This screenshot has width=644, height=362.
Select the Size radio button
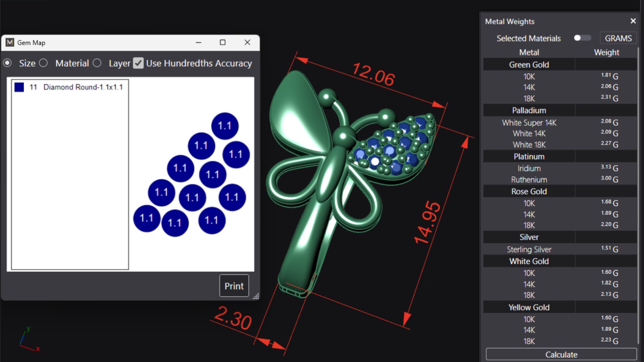[x=7, y=63]
